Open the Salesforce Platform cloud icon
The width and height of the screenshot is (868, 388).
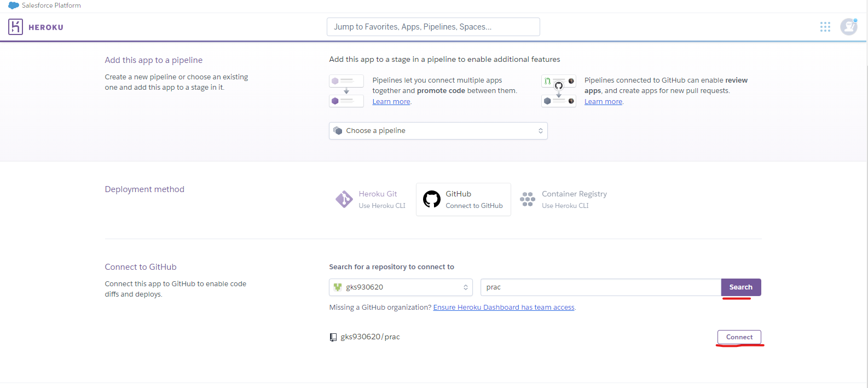click(x=14, y=5)
